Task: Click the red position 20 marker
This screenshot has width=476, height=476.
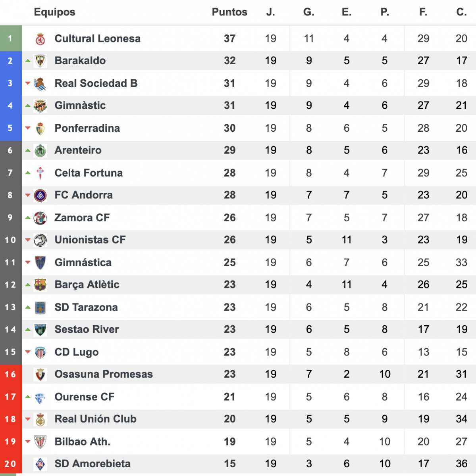Action: 11,464
